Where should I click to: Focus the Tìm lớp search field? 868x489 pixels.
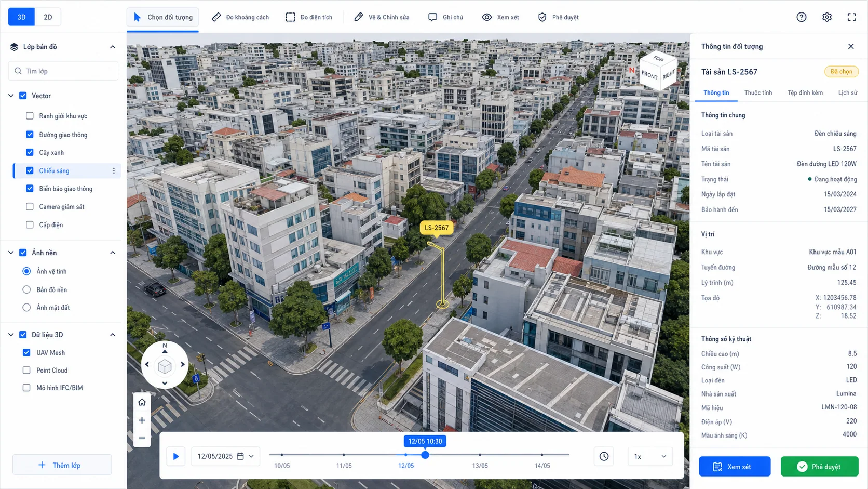pyautogui.click(x=63, y=71)
